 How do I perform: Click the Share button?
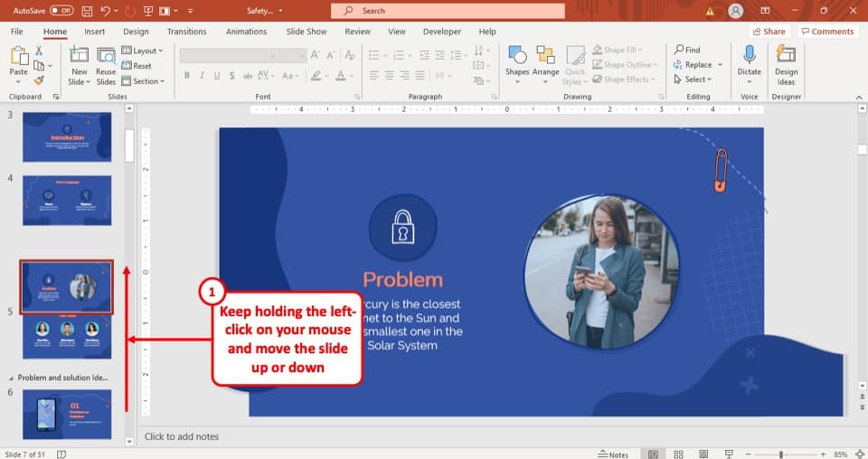point(768,32)
